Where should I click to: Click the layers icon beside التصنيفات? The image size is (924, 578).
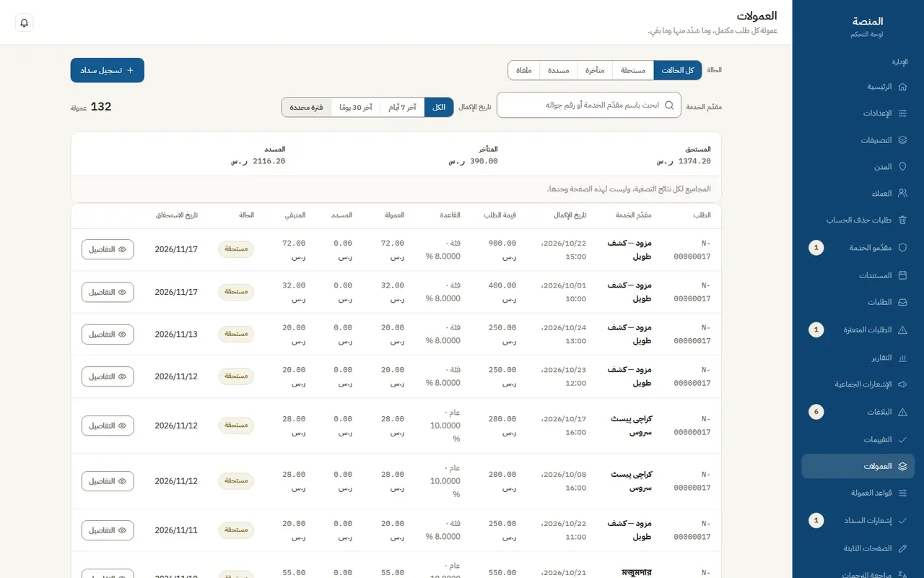(x=902, y=140)
